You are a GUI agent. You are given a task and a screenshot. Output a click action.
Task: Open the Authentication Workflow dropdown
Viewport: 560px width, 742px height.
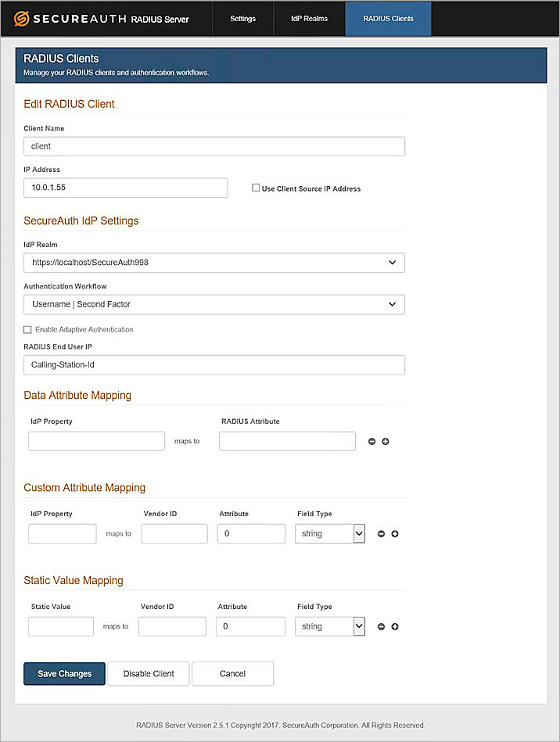392,304
